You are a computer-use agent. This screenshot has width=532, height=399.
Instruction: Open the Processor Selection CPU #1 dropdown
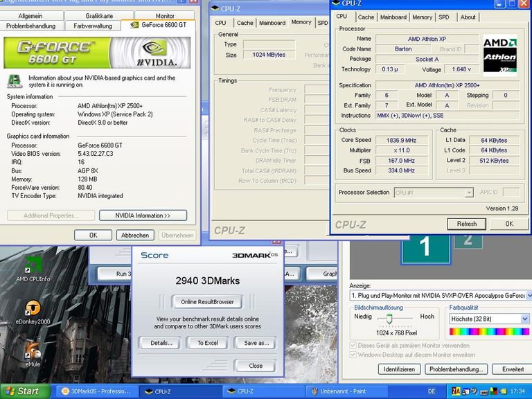(434, 193)
